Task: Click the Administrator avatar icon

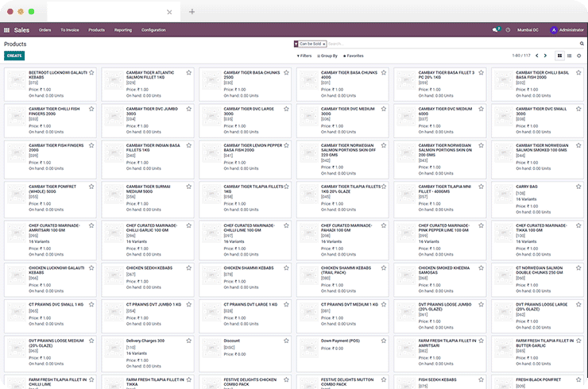Action: [554, 30]
